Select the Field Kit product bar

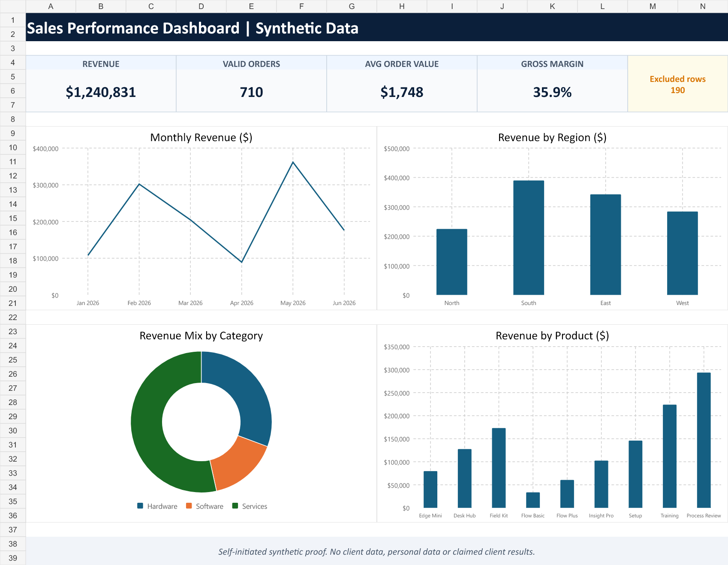[x=499, y=468]
